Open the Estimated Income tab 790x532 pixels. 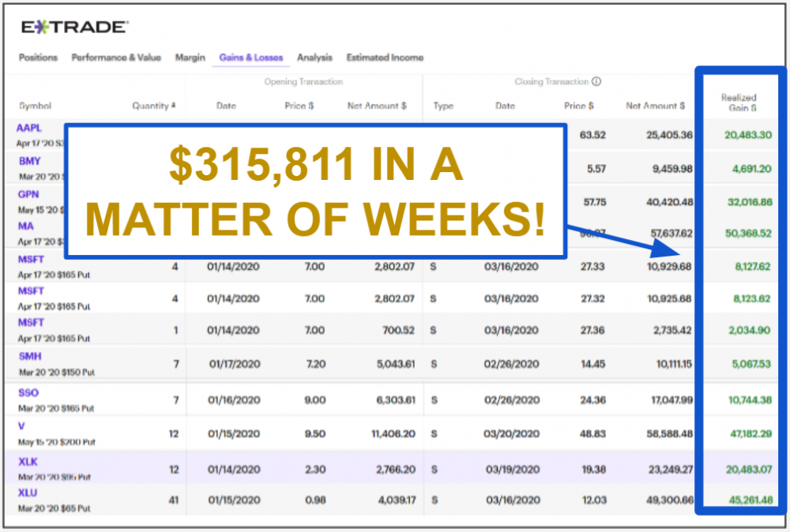coord(385,58)
